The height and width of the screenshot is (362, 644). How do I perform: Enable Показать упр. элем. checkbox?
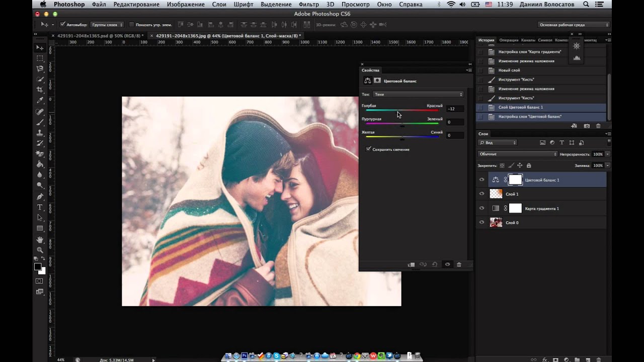pos(132,25)
